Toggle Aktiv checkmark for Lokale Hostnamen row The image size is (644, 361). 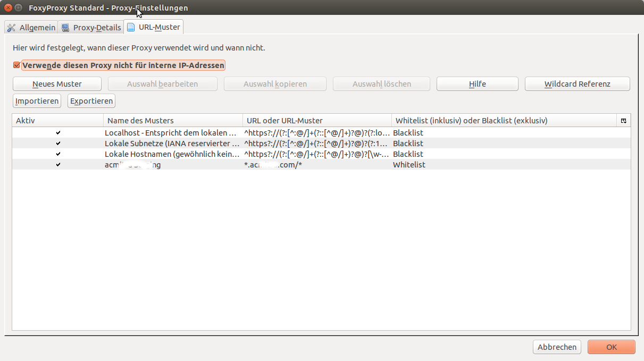(x=58, y=154)
